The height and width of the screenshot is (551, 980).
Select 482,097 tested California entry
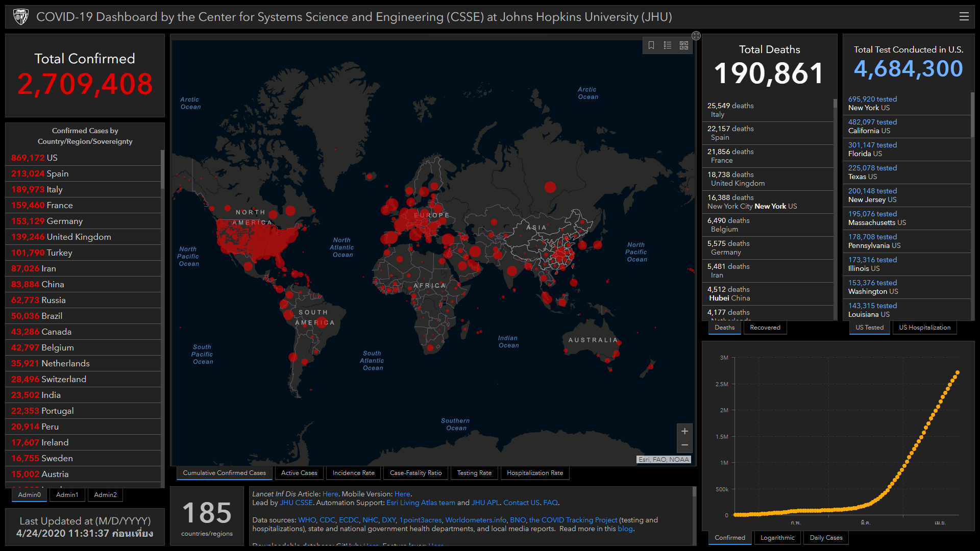tap(907, 127)
